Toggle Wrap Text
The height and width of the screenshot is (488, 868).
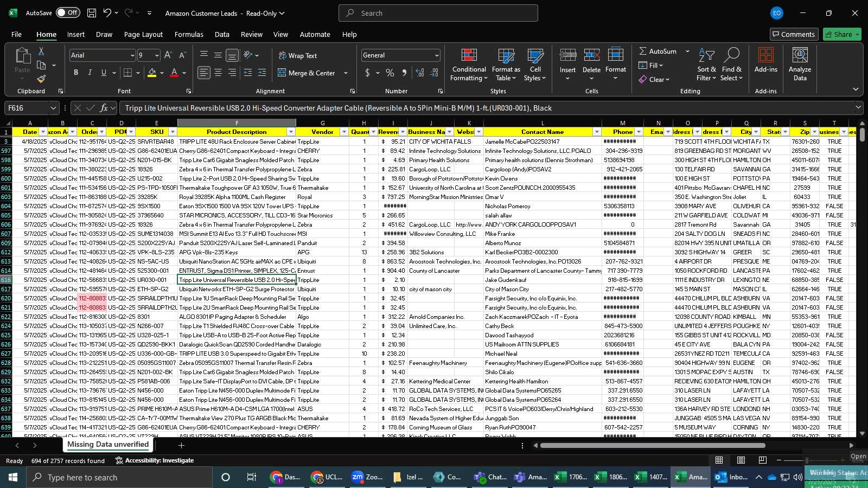pos(298,55)
